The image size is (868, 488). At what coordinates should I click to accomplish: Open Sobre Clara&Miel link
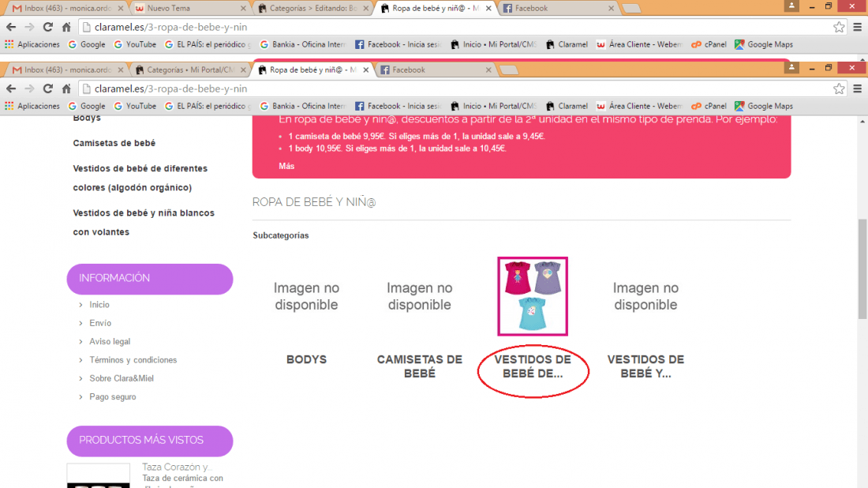[122, 378]
